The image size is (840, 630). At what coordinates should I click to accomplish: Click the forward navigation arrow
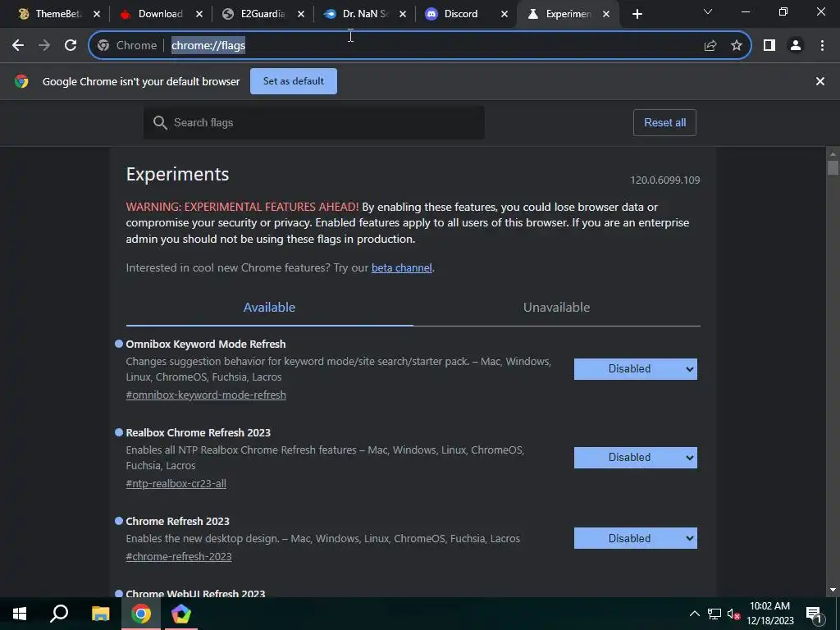point(44,46)
